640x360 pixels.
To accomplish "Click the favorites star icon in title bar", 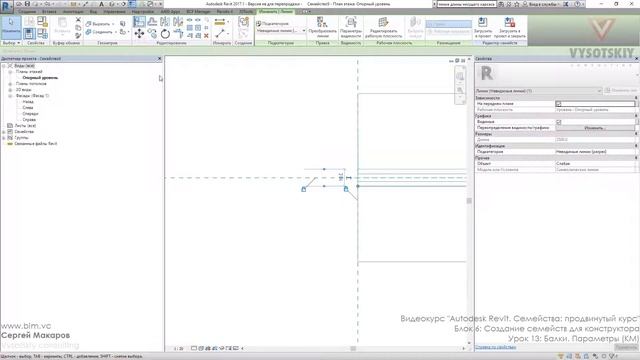I will coord(517,4).
